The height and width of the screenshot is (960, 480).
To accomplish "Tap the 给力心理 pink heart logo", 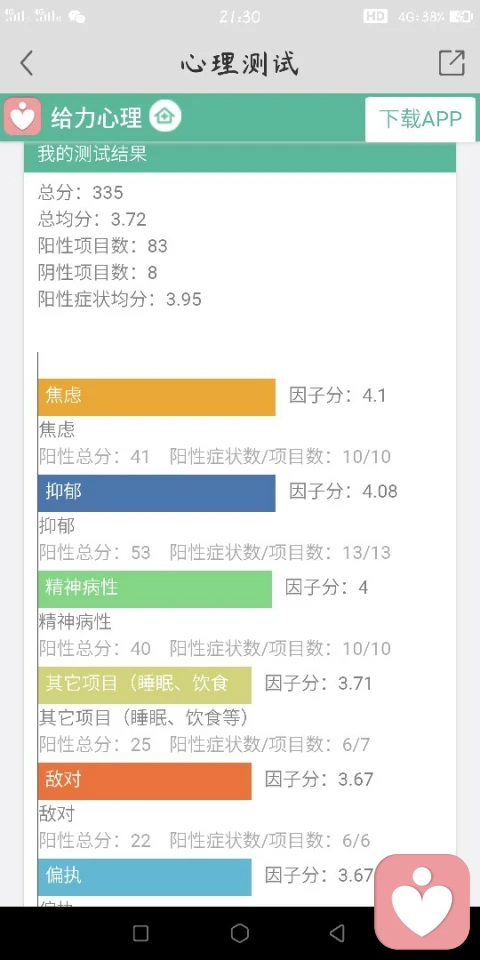I will (x=23, y=116).
